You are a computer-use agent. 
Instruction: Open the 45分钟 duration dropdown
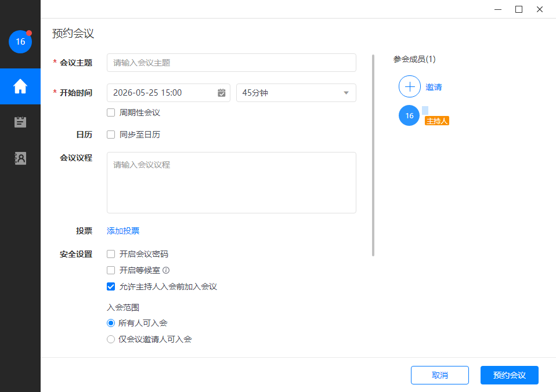[x=296, y=93]
